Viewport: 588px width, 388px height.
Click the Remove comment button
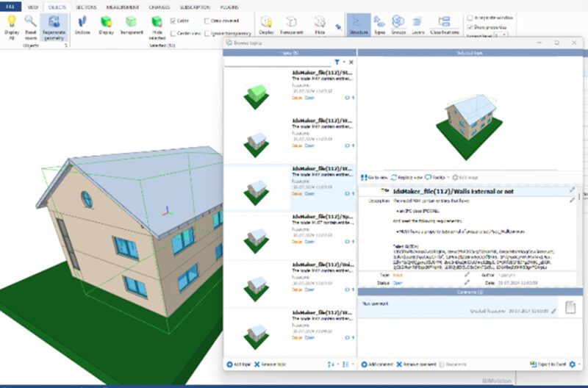[416, 364]
